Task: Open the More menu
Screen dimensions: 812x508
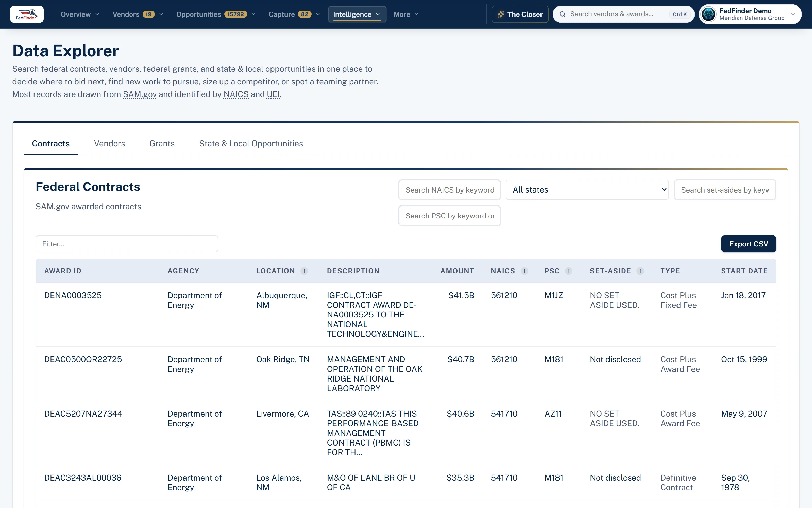Action: (406, 14)
